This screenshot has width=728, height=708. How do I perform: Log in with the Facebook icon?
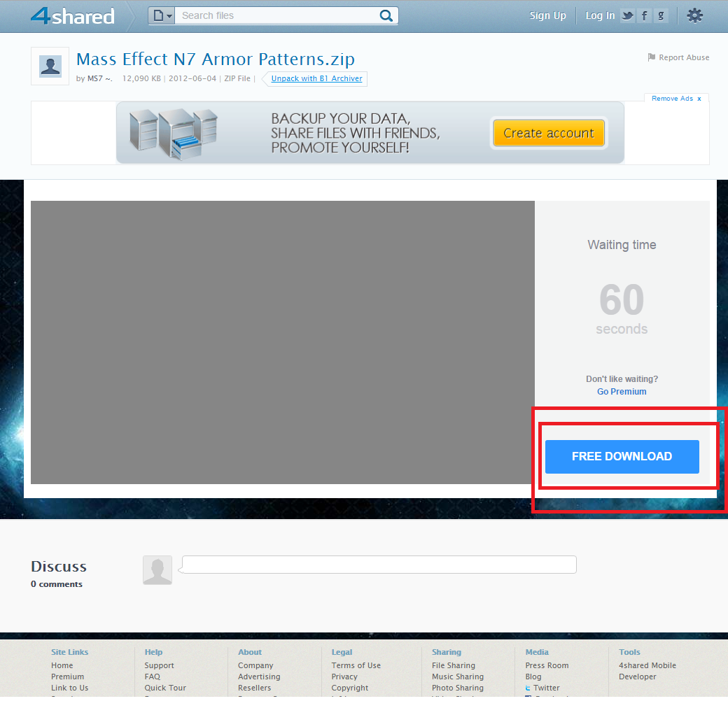pyautogui.click(x=645, y=16)
